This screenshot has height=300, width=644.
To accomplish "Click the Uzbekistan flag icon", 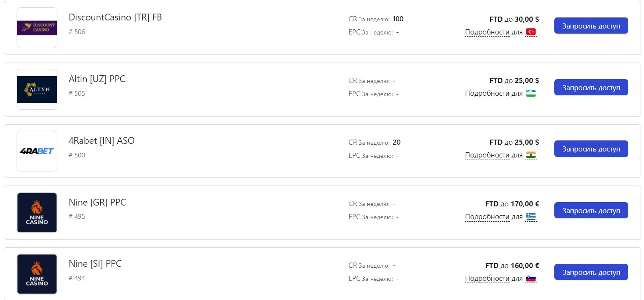I will tap(531, 94).
